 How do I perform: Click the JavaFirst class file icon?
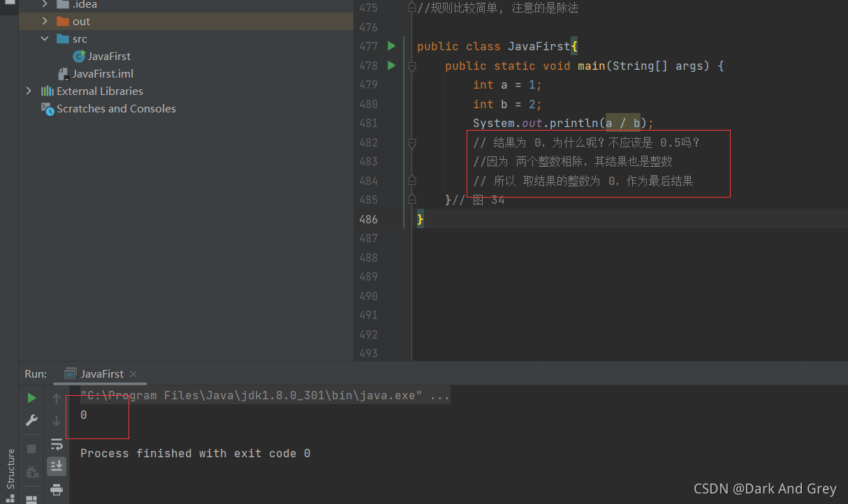click(79, 57)
